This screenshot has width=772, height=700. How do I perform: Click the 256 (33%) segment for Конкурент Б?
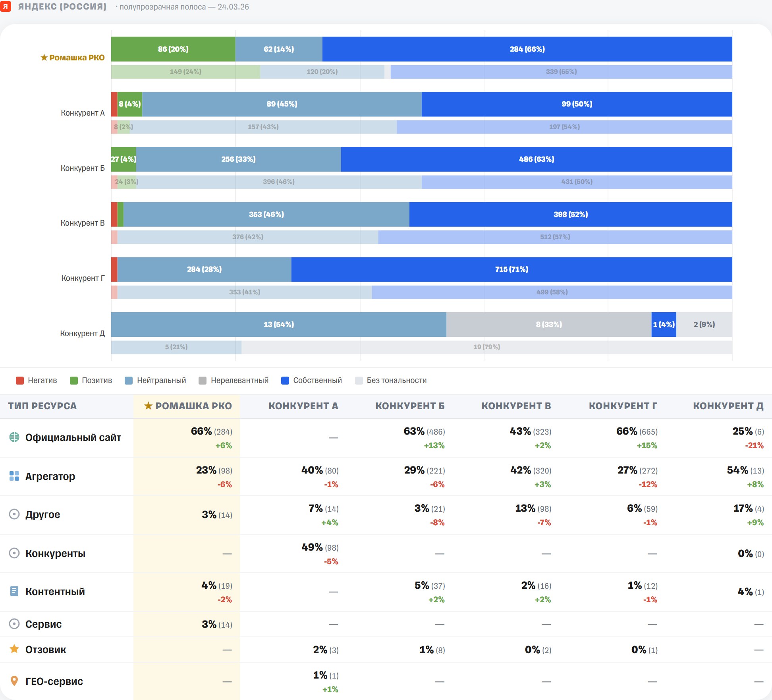[238, 159]
